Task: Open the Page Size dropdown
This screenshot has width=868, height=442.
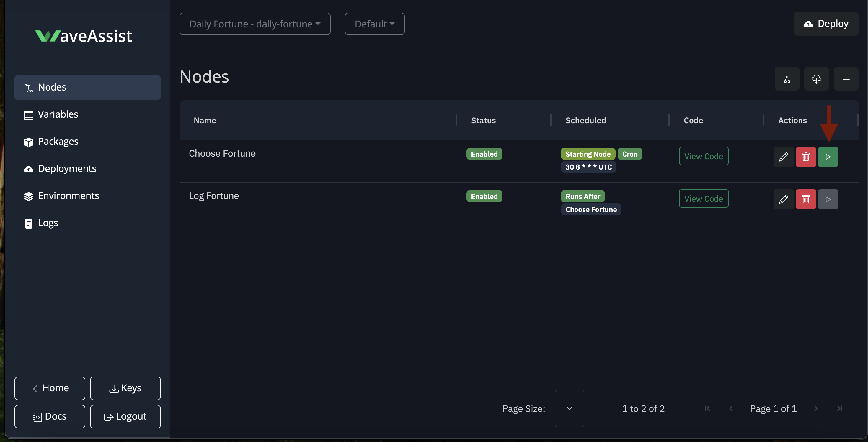Action: (569, 408)
